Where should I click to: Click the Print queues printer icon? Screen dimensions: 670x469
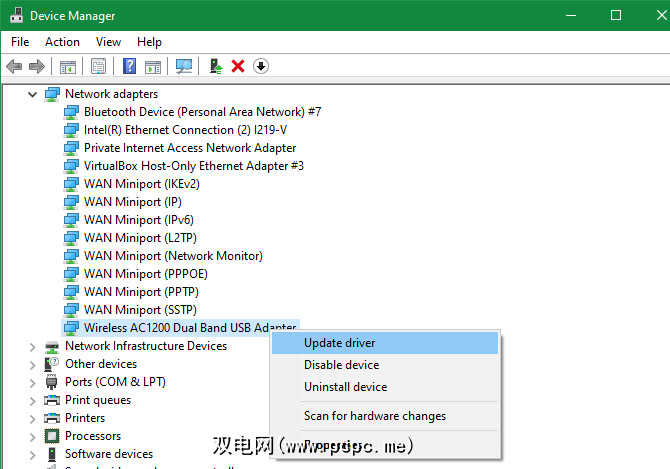(52, 400)
